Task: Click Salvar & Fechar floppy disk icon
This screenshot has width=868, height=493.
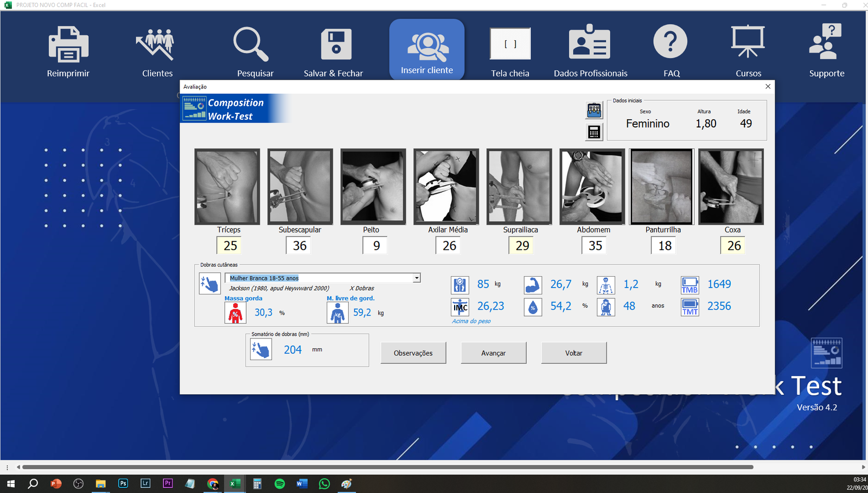Action: 336,44
